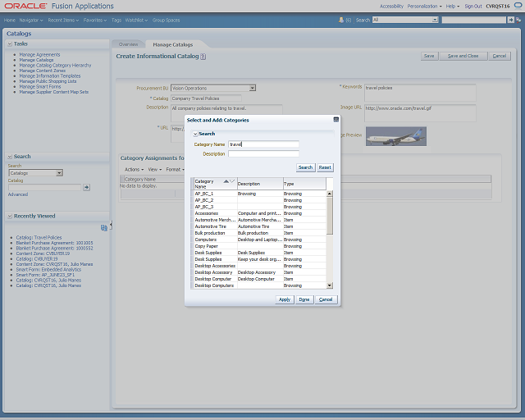Open the View menu in Category Assignments
The image size is (525, 420).
pyautogui.click(x=155, y=170)
